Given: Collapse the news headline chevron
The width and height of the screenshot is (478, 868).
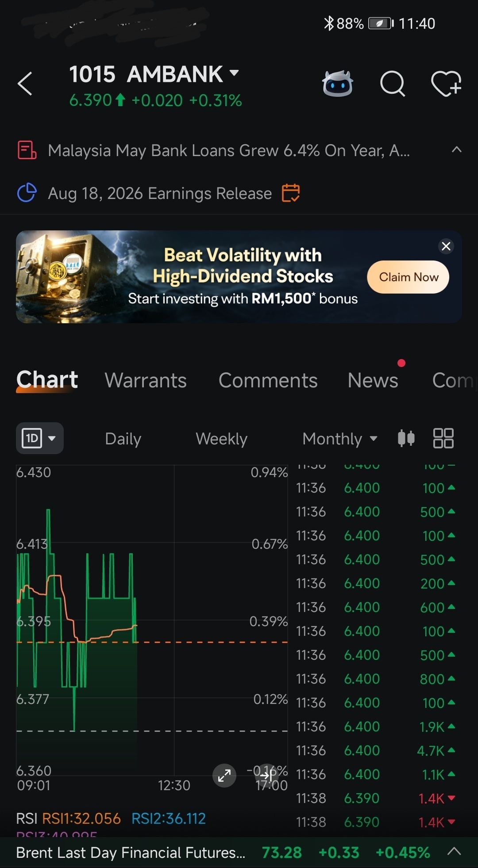Looking at the screenshot, I should pyautogui.click(x=456, y=150).
